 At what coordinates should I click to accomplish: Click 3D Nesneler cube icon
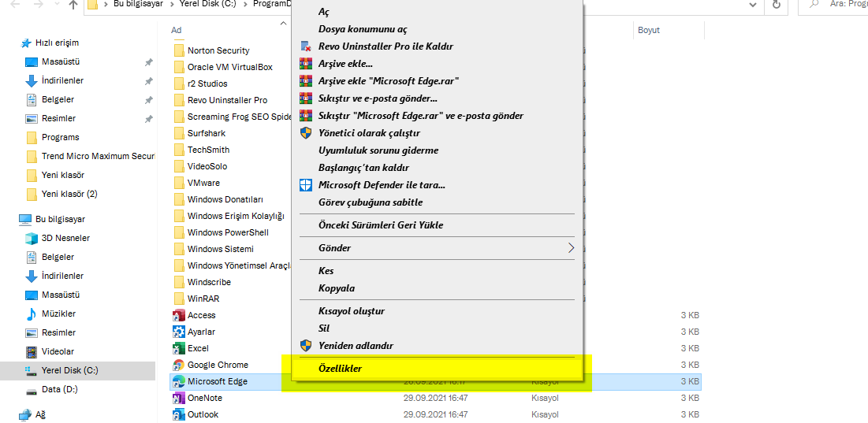(32, 239)
